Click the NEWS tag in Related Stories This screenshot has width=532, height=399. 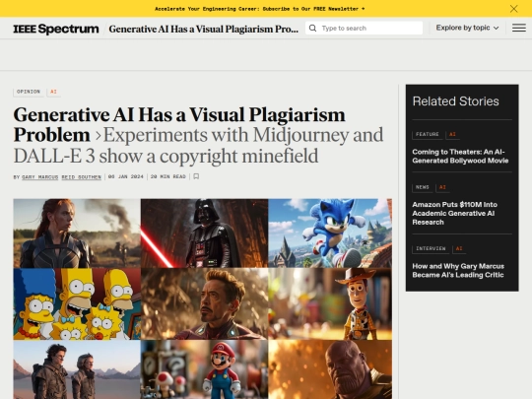(423, 187)
